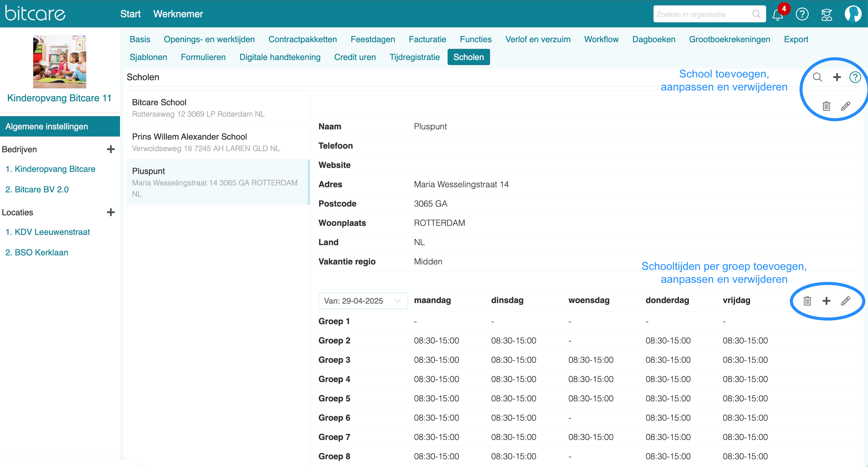
Task: Open the Workflow tab
Action: click(601, 39)
